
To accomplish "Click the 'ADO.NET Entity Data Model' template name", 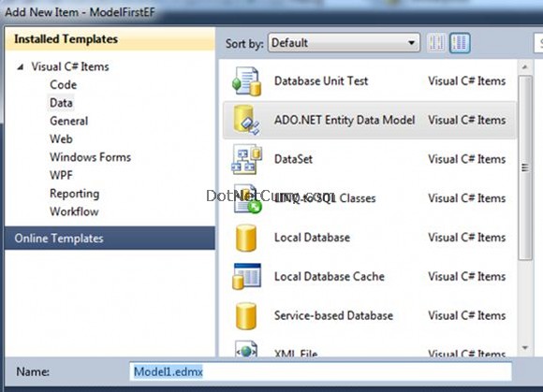I will (345, 120).
